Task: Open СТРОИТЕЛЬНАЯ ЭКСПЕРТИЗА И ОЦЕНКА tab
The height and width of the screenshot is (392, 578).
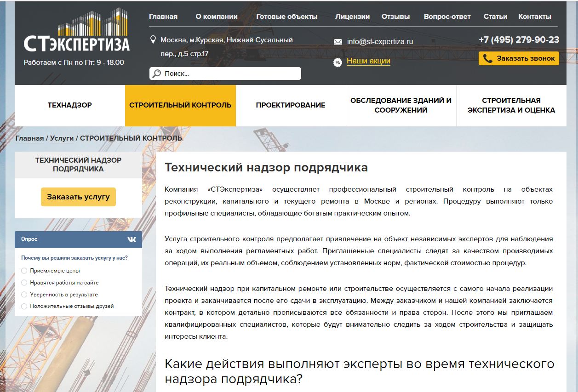Action: [x=511, y=105]
